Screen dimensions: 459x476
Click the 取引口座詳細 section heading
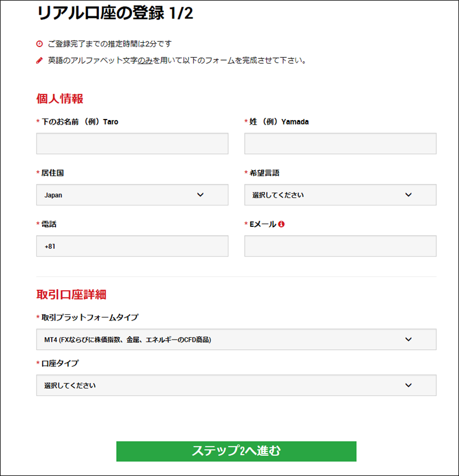tap(71, 295)
